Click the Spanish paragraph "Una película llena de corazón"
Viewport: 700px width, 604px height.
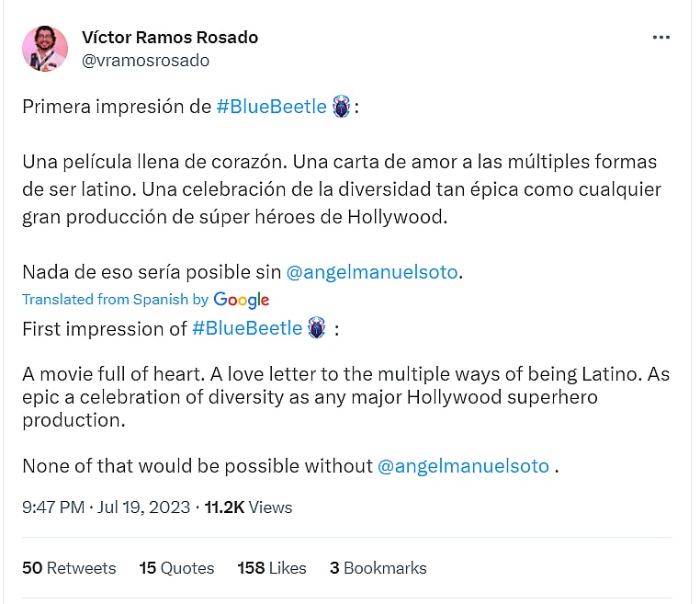coord(340,189)
